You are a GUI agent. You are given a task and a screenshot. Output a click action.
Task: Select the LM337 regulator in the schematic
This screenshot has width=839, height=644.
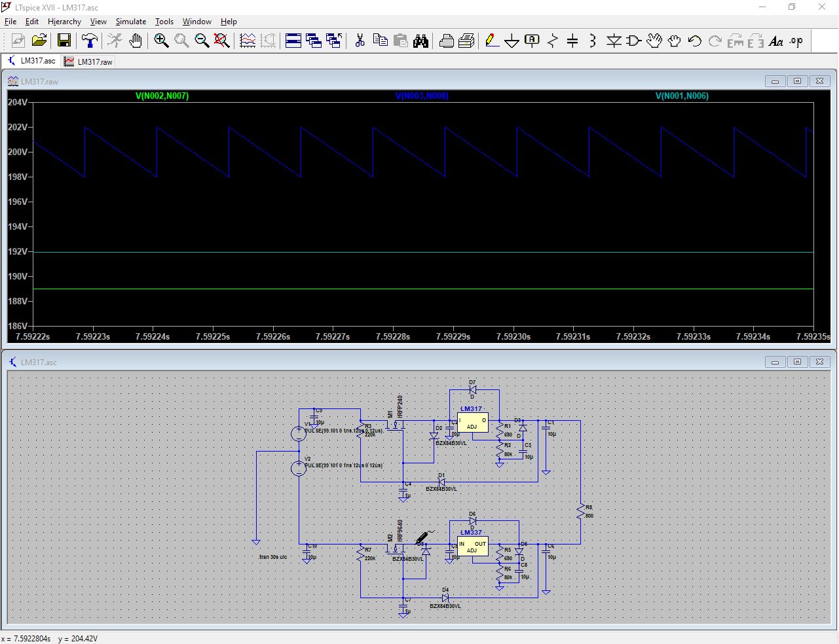(472, 546)
